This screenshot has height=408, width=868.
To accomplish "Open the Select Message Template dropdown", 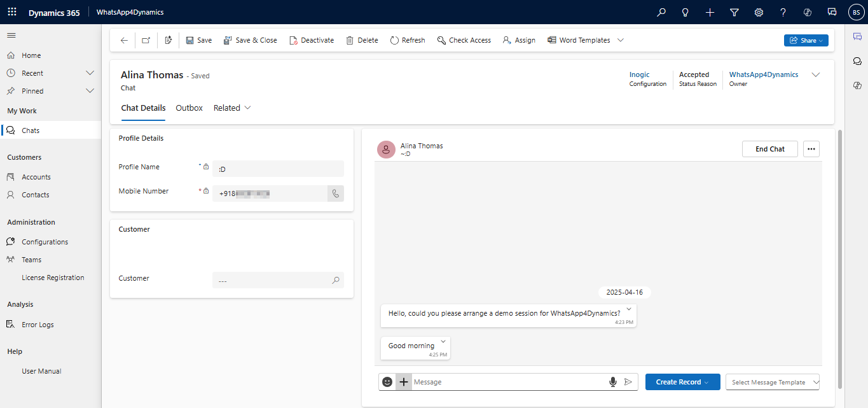I will click(773, 382).
